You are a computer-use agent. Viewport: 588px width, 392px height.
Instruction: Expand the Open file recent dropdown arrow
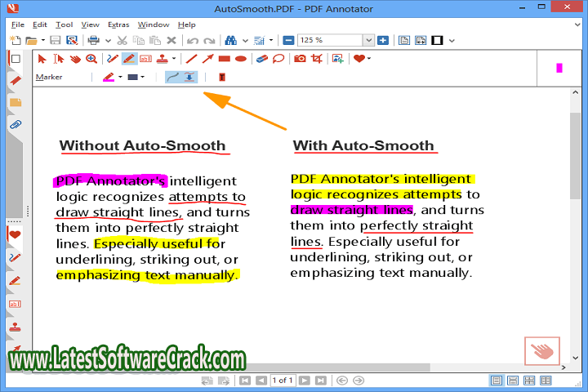click(x=43, y=40)
